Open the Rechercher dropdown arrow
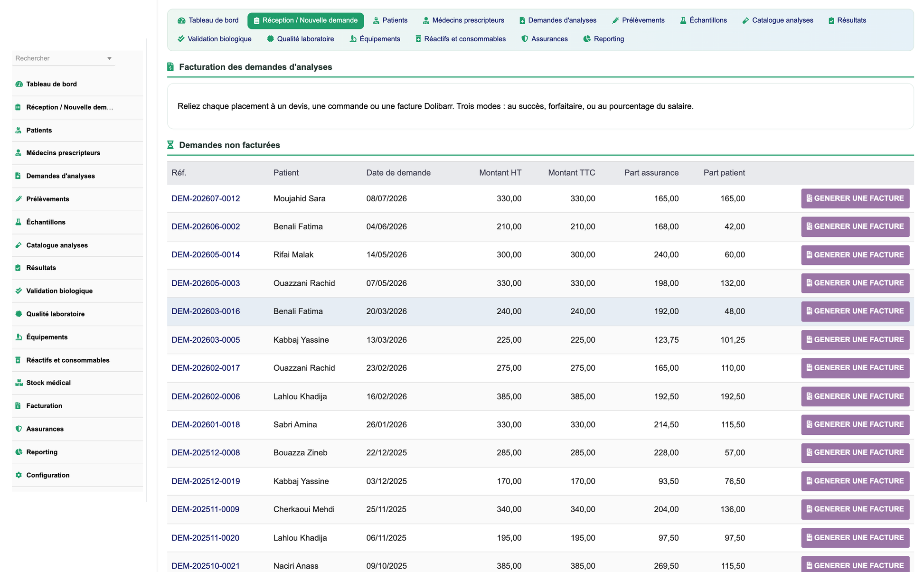This screenshot has width=924, height=572. pyautogui.click(x=109, y=58)
